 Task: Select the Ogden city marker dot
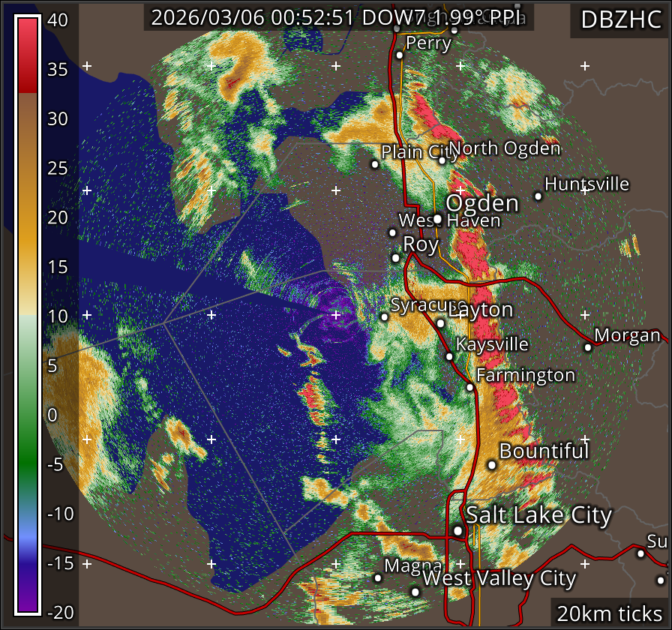point(437,219)
